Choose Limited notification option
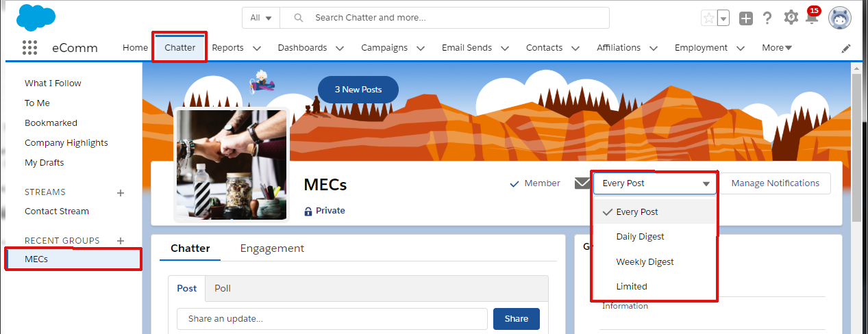This screenshot has height=334, width=868. point(654,287)
